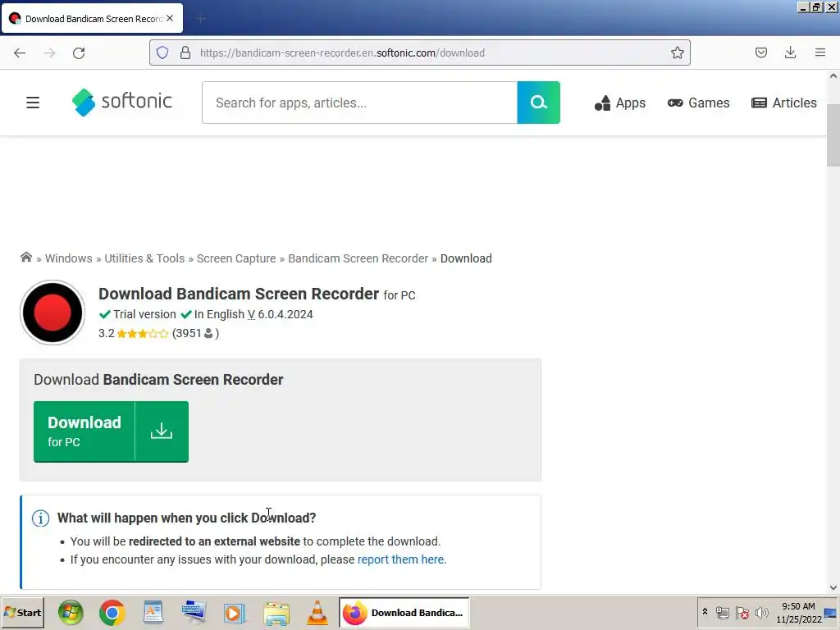This screenshot has height=630, width=840.
Task: Save page to Pocket icon
Action: [760, 52]
